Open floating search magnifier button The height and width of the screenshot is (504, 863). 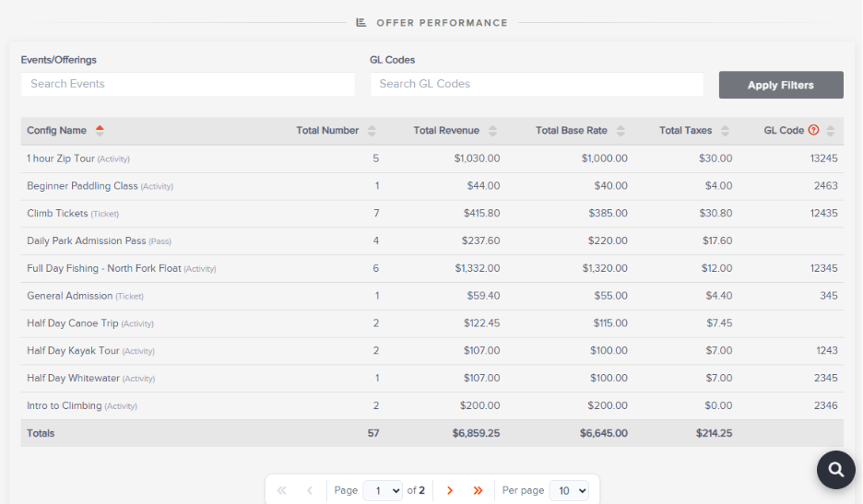click(x=836, y=469)
